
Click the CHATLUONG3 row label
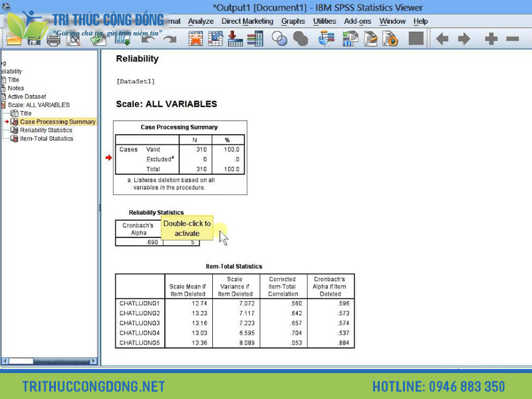point(140,323)
